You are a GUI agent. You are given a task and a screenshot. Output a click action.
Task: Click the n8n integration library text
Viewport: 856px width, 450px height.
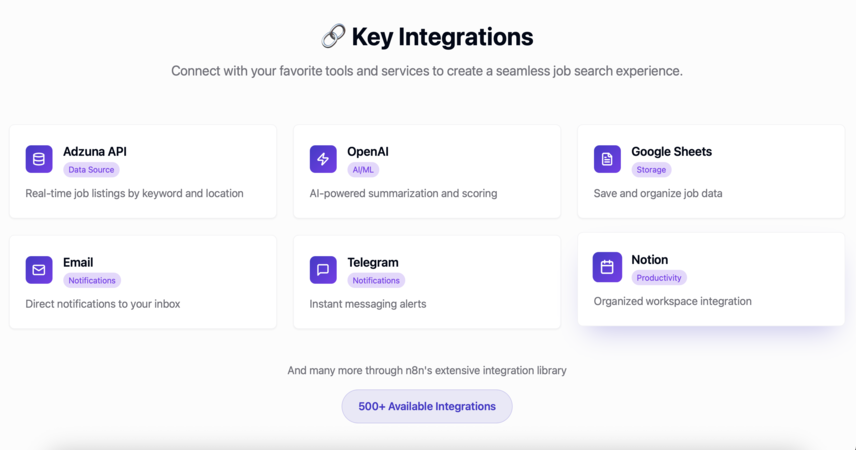(x=427, y=370)
